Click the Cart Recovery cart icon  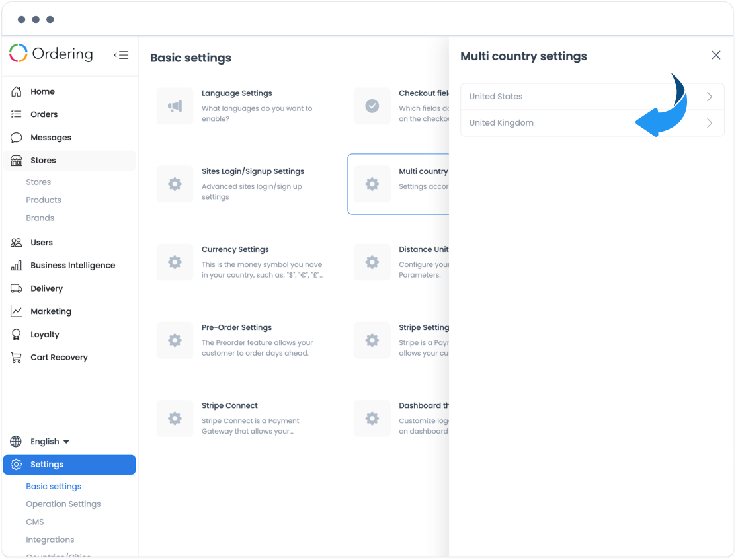[17, 357]
